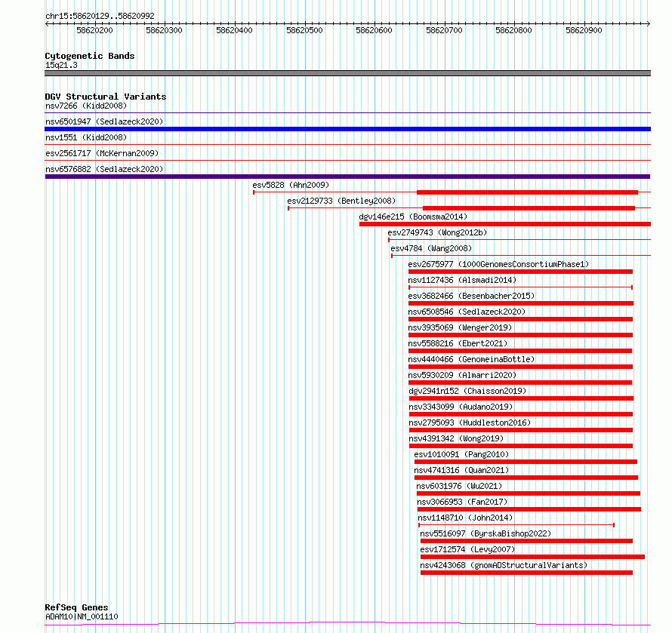Click nsv4440466 (GenomeinaBottle) label
672x633 pixels.
[471, 359]
